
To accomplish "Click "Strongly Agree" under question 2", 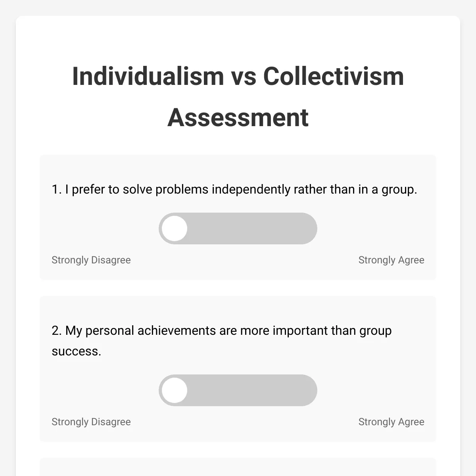I will pyautogui.click(x=391, y=422).
